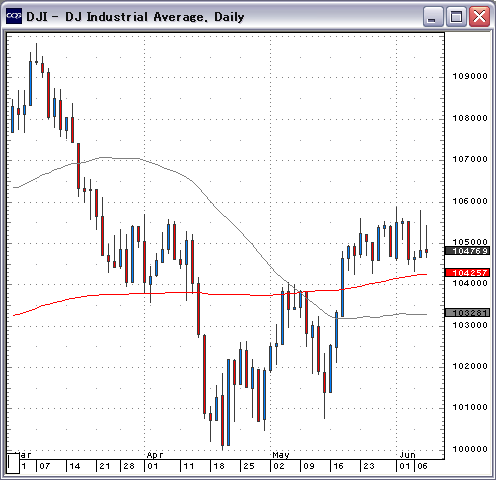Click the 103000 price axis label
The image size is (496, 480).
470,325
